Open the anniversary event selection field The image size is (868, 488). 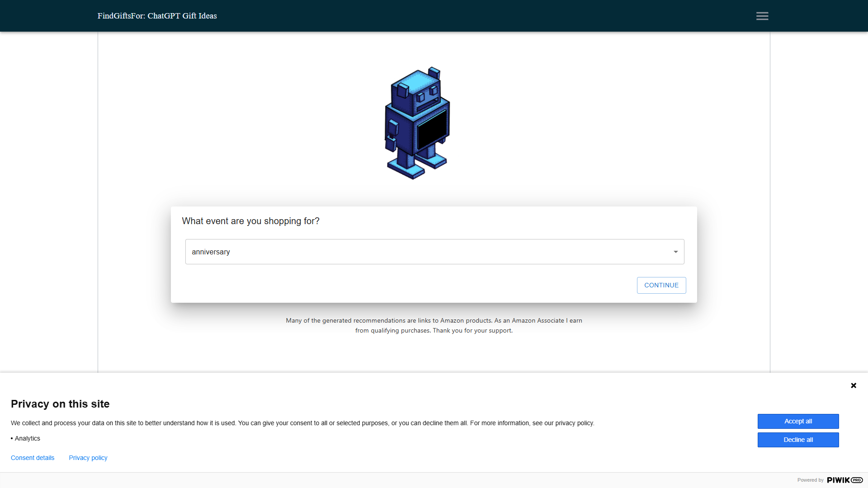point(434,252)
